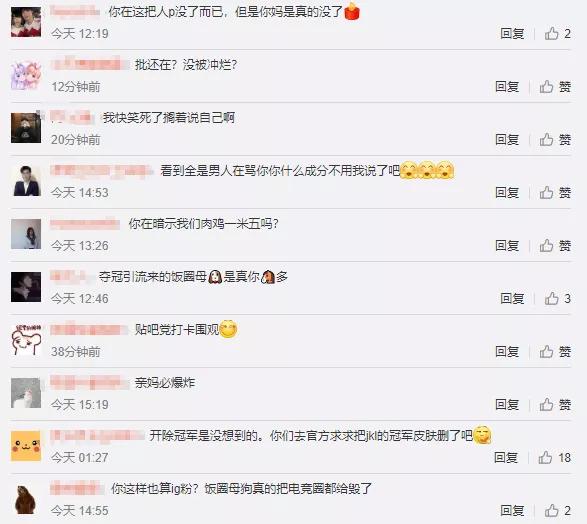587x524 pixels.
Task: Reply to the 今天 14:53 comment
Action: click(x=507, y=193)
